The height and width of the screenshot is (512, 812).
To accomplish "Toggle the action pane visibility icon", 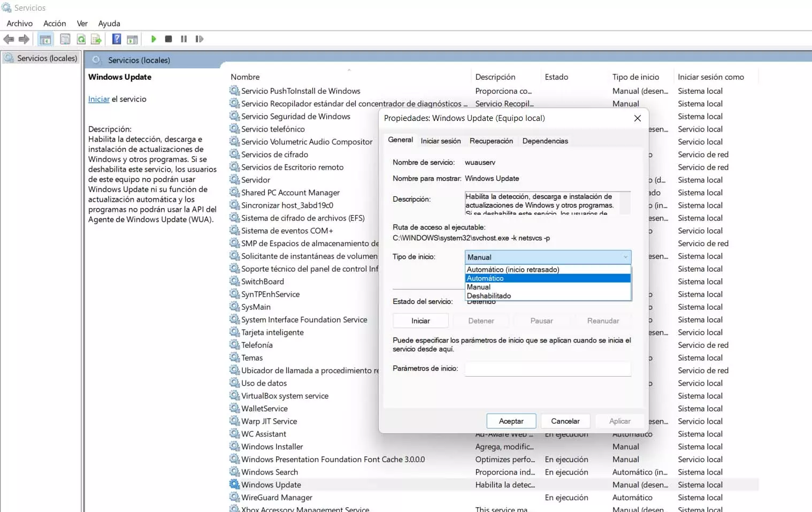I will [x=132, y=39].
